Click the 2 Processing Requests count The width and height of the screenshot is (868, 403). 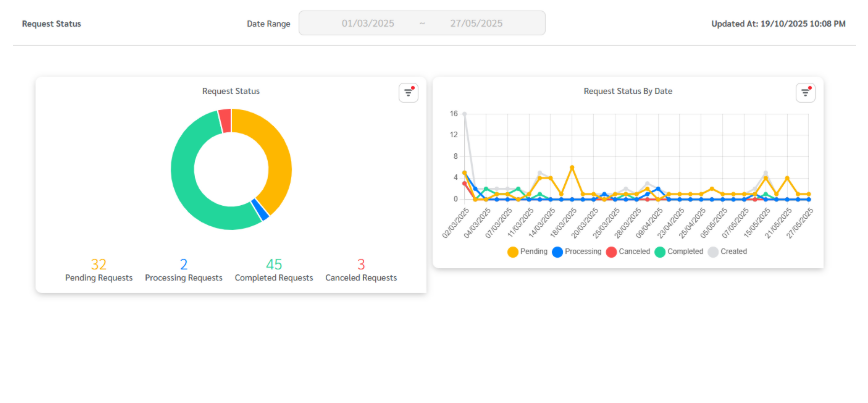tap(183, 265)
